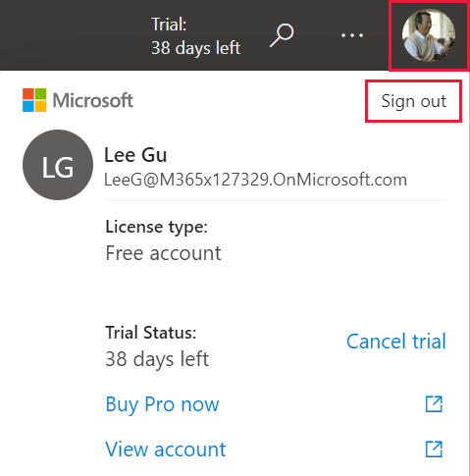The height and width of the screenshot is (476, 470).
Task: Click the divider line below the email
Action: (x=276, y=200)
